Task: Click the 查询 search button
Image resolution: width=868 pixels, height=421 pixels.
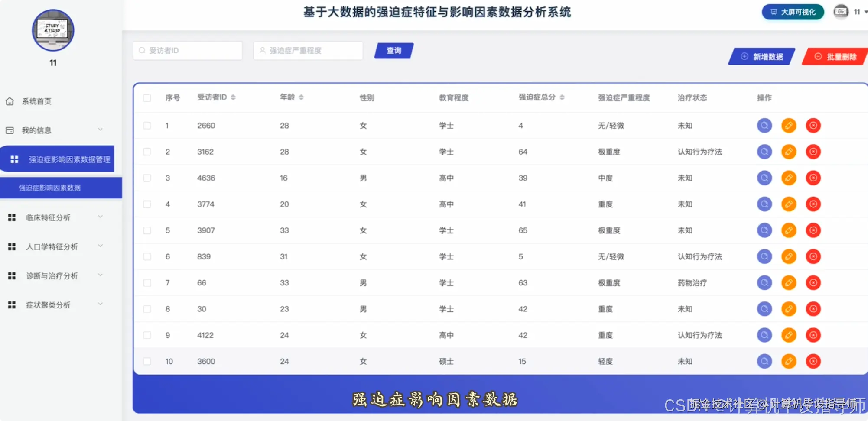Action: [393, 51]
